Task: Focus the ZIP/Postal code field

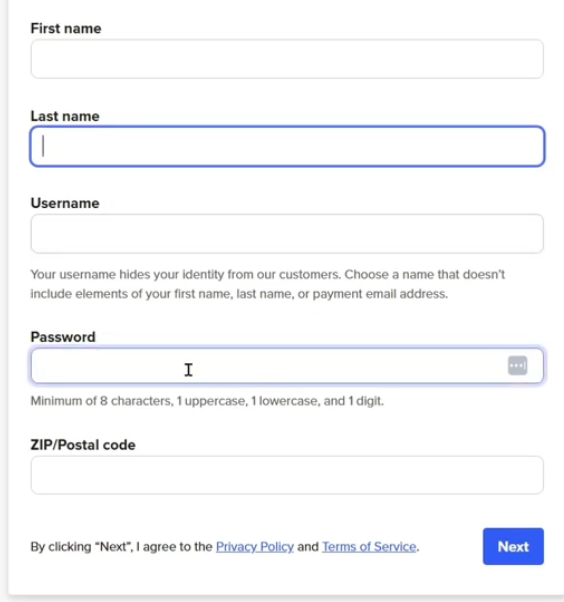Action: pos(287,475)
